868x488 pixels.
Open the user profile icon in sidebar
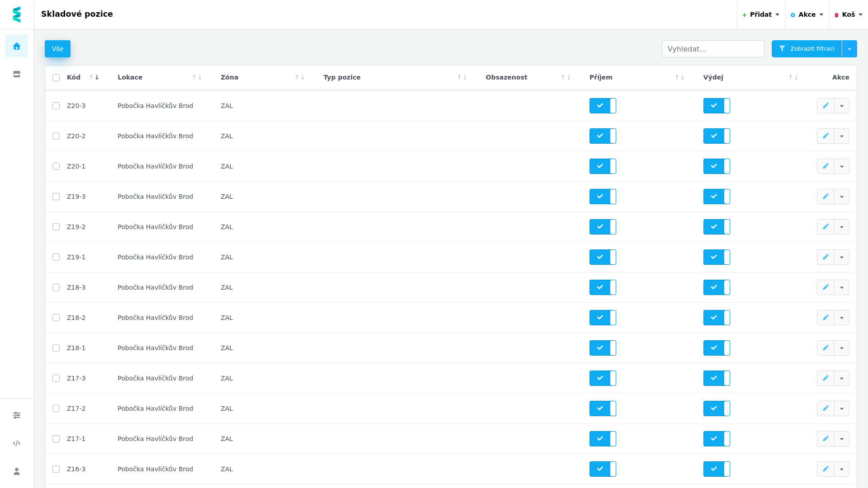pos(17,471)
